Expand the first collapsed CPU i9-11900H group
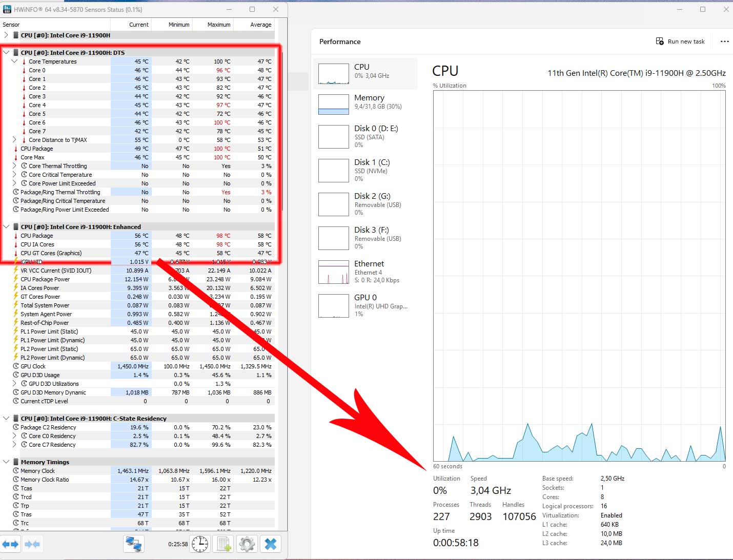This screenshot has height=560, width=733. point(6,35)
